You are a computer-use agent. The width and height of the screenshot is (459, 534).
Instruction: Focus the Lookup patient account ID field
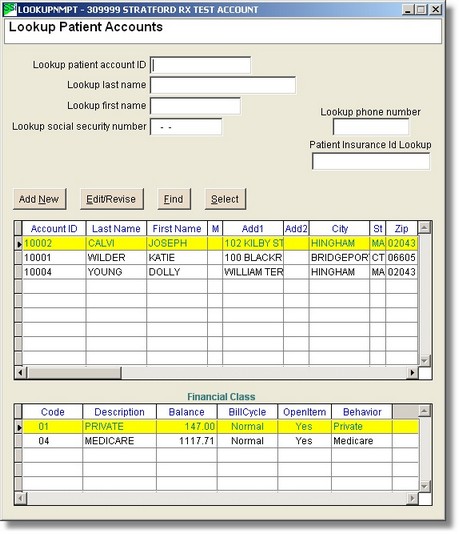click(200, 65)
